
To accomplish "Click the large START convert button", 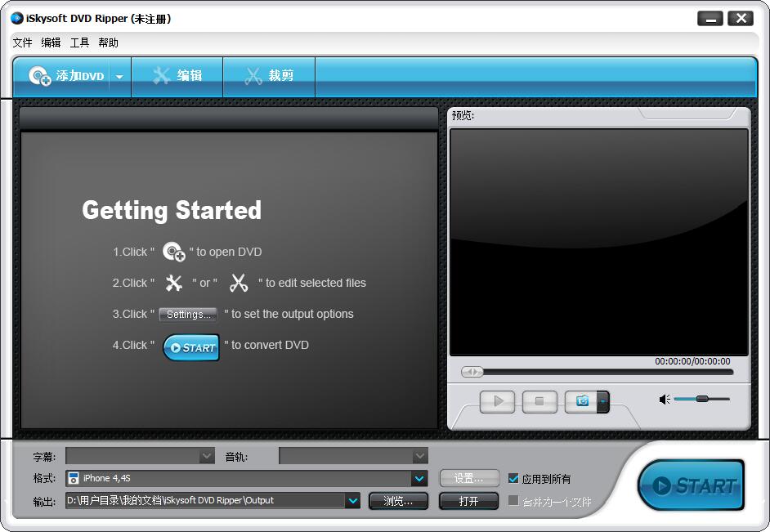I will click(692, 485).
